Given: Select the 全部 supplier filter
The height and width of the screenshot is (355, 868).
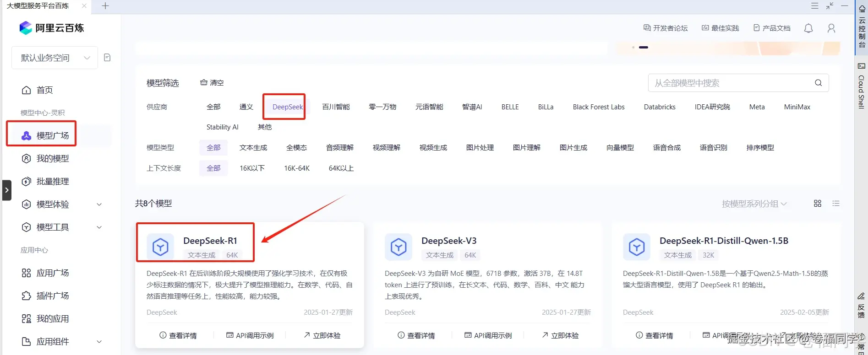Looking at the screenshot, I should tap(213, 107).
